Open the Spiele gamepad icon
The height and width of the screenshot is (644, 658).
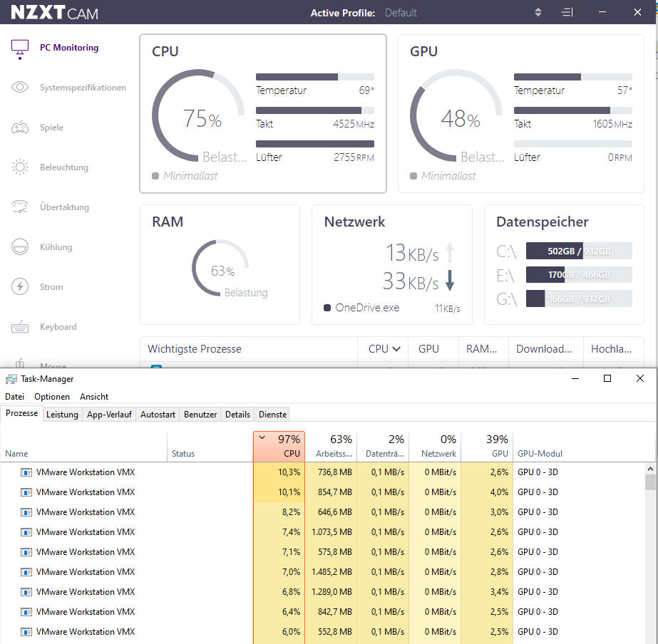(x=20, y=127)
